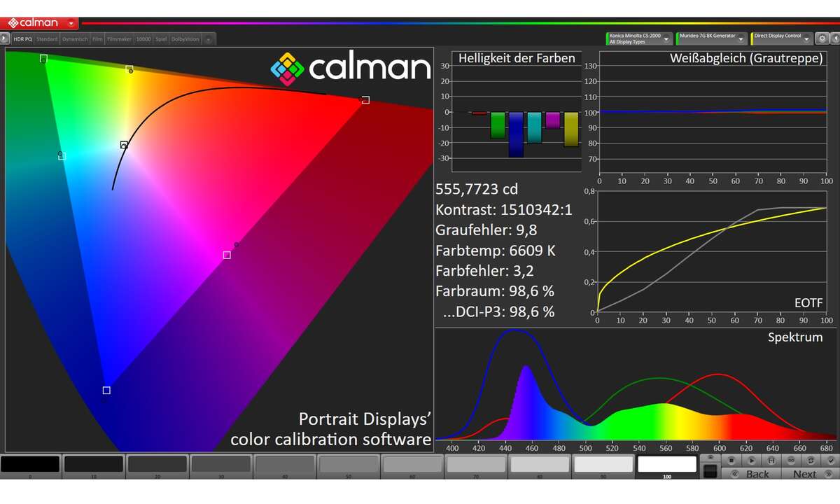Click the refresh loop icon

click(x=810, y=460)
